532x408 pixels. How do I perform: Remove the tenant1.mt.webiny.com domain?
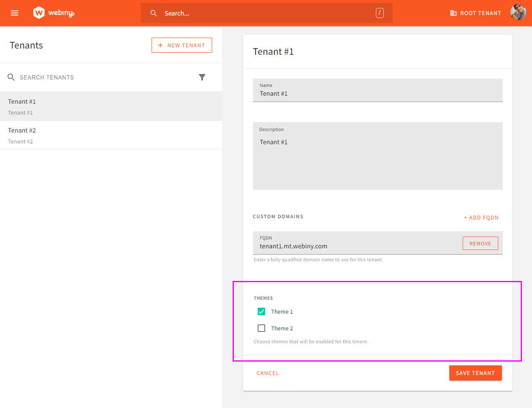(480, 243)
